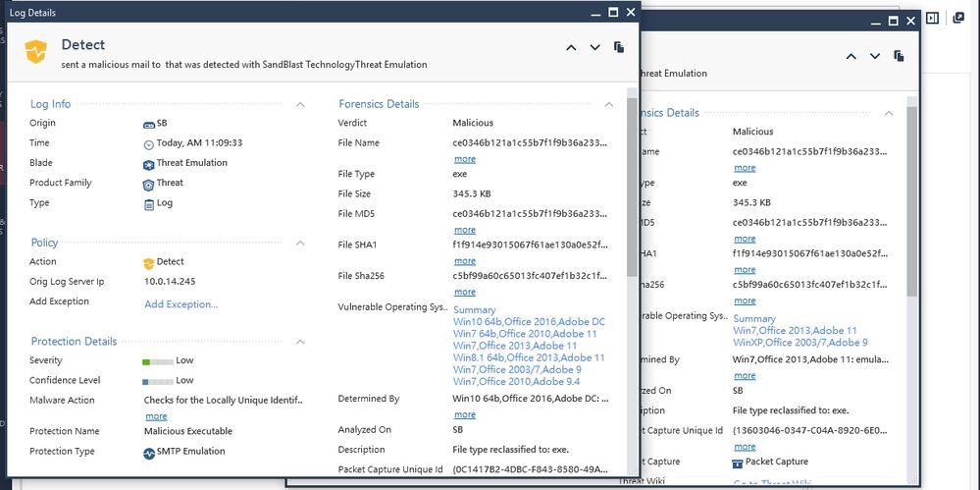Image resolution: width=980 pixels, height=490 pixels.
Task: Open Win7 64b,Office 2010,Adobe 11 report
Action: [x=525, y=334]
